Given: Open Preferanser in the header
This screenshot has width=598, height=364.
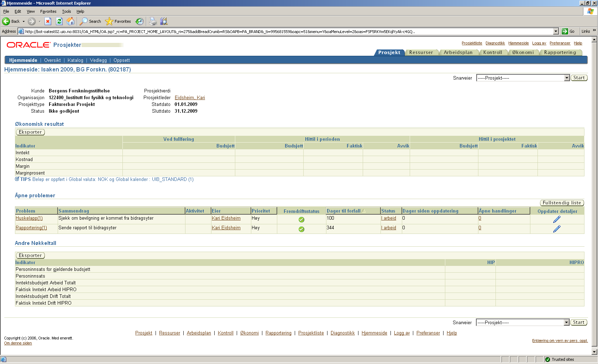Looking at the screenshot, I should pyautogui.click(x=560, y=43).
